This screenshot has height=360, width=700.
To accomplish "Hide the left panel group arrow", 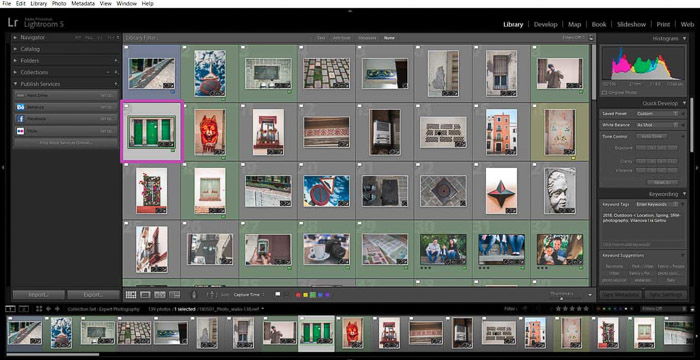I will click(x=3, y=167).
